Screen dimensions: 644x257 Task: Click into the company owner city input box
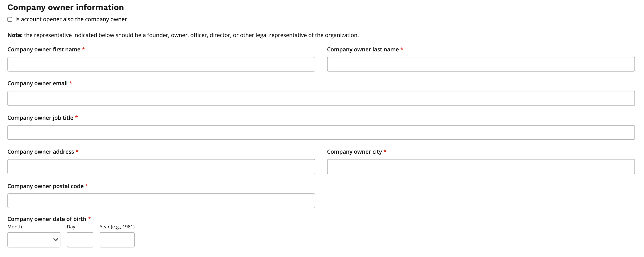click(x=481, y=167)
